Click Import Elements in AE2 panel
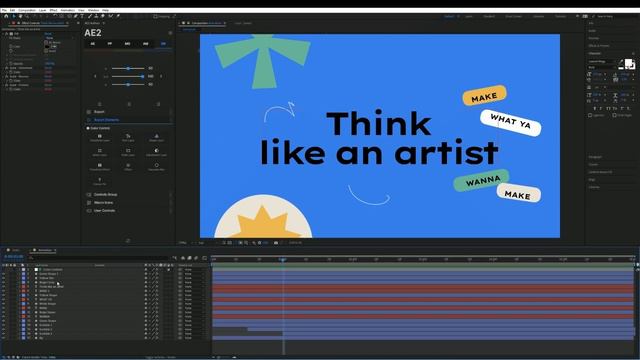This screenshot has height=360, width=640. (x=107, y=120)
